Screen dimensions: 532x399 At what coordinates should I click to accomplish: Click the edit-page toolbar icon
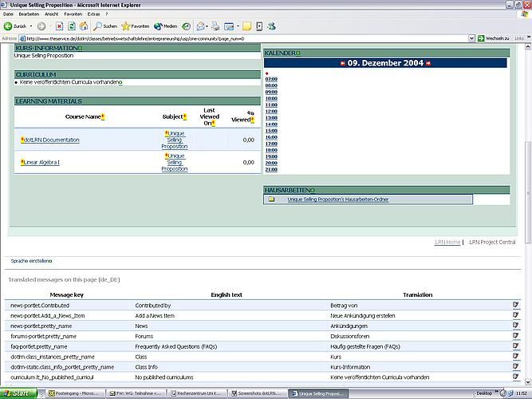click(229, 26)
